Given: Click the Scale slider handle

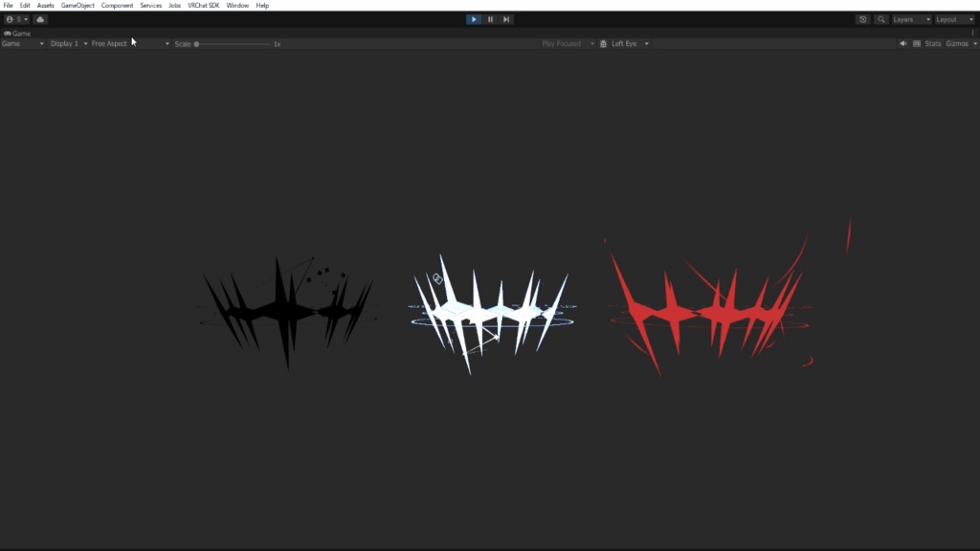Looking at the screenshot, I should pos(196,44).
